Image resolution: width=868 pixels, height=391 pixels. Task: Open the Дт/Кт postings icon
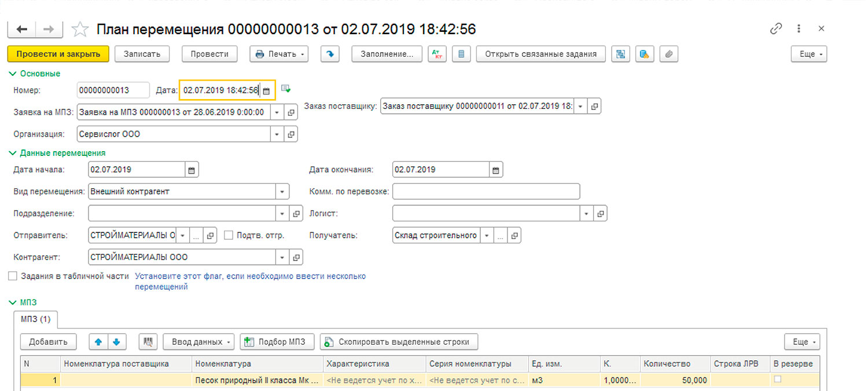point(437,54)
